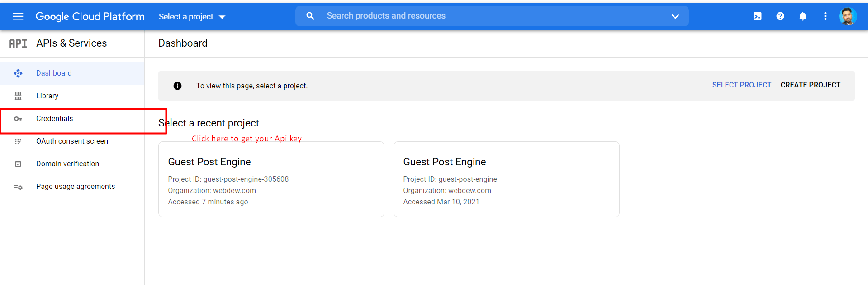
Task: Click the Credentials key icon
Action: point(18,119)
